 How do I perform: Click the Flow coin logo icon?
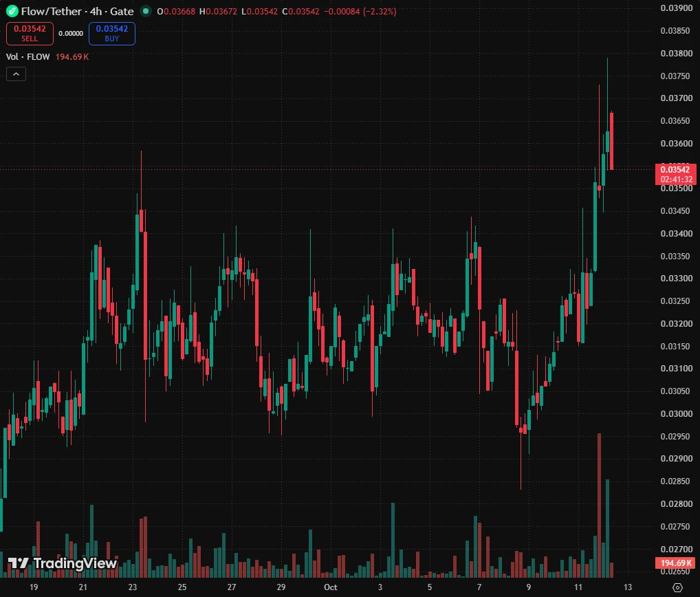[x=12, y=11]
